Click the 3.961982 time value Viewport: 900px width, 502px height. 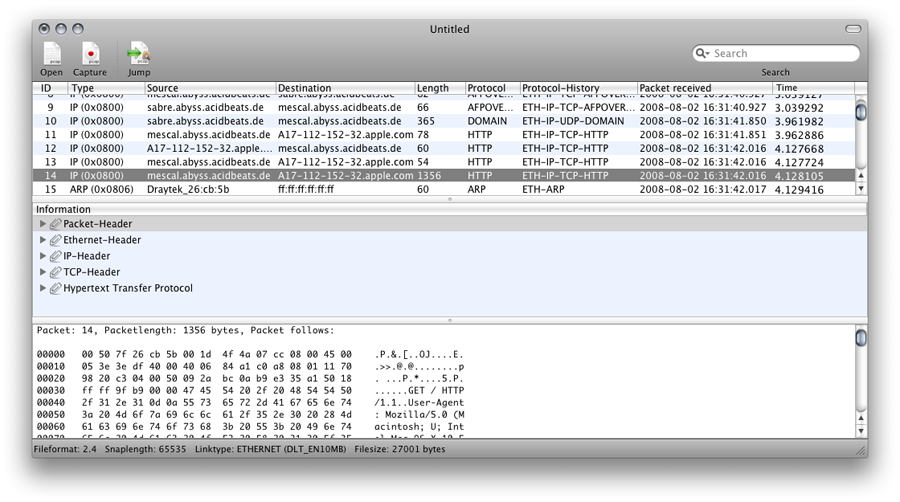[799, 122]
